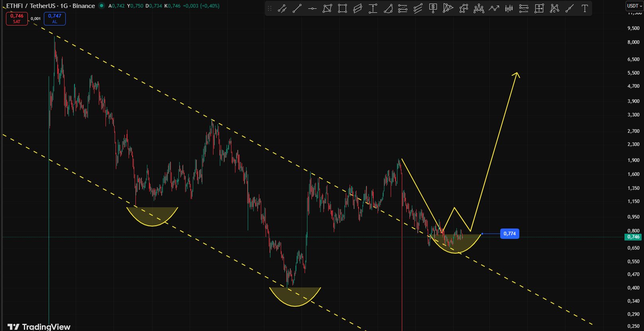644x331 pixels.
Task: Choose the parallel channel tool
Action: 418,8
